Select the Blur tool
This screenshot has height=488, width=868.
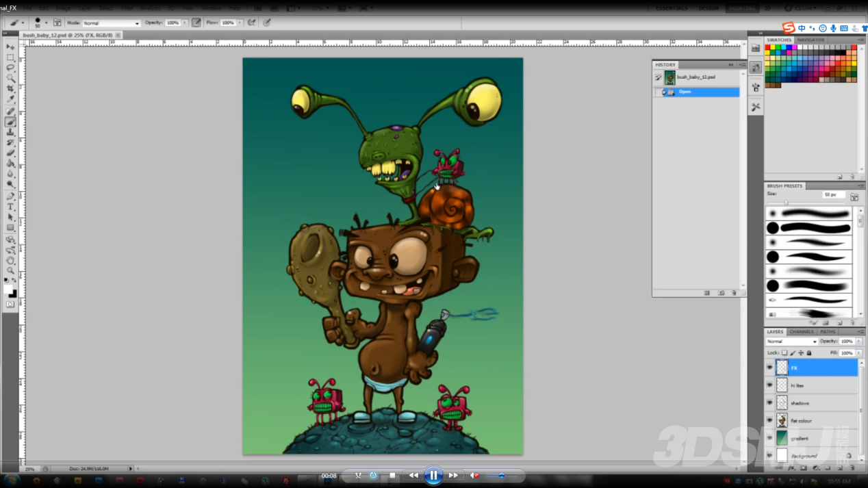(x=10, y=174)
